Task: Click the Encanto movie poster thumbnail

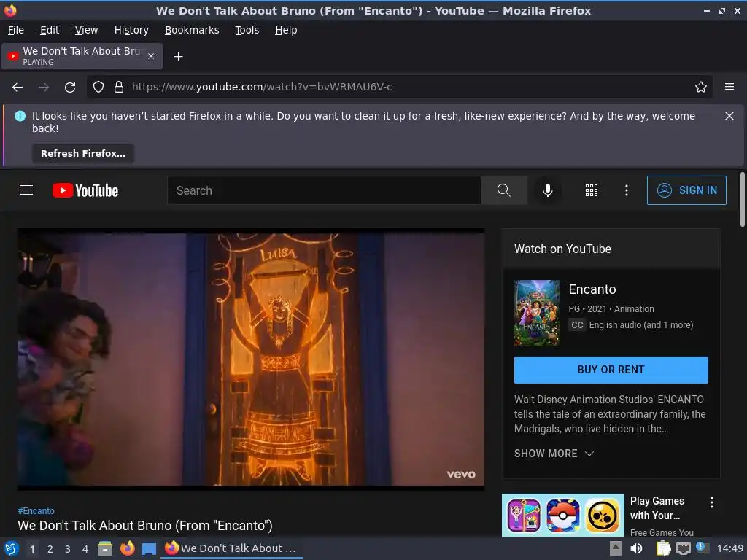Action: 536,313
